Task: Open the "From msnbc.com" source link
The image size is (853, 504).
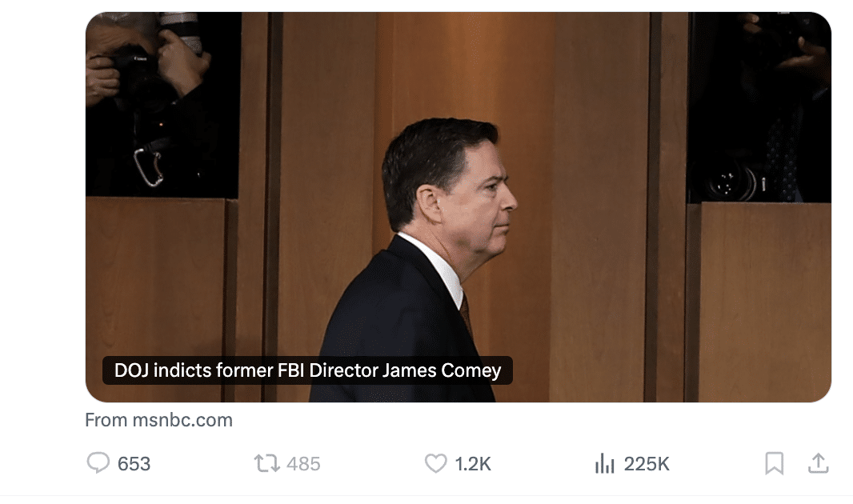Action: 158,420
